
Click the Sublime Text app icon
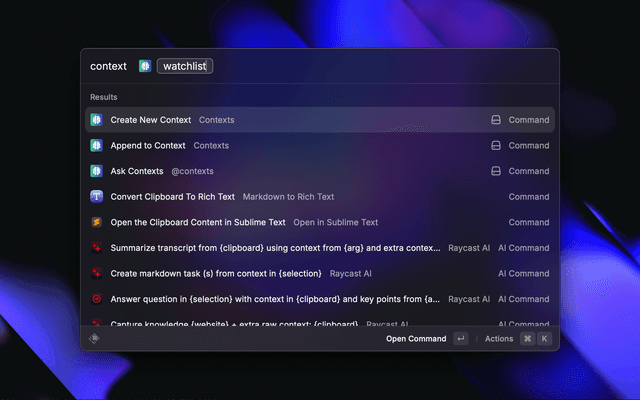97,222
